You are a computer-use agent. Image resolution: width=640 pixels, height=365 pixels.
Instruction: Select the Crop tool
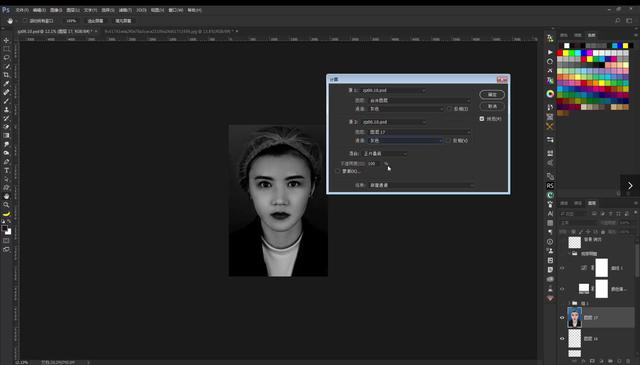6,75
